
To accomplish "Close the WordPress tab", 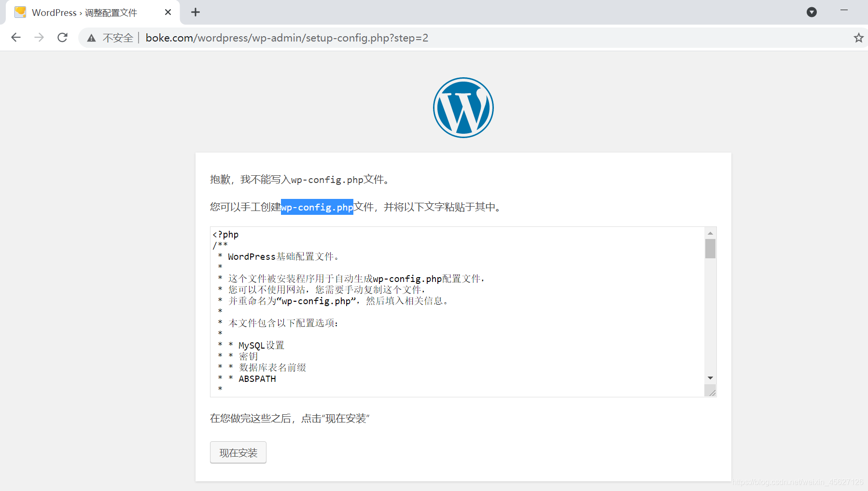I will pyautogui.click(x=168, y=12).
